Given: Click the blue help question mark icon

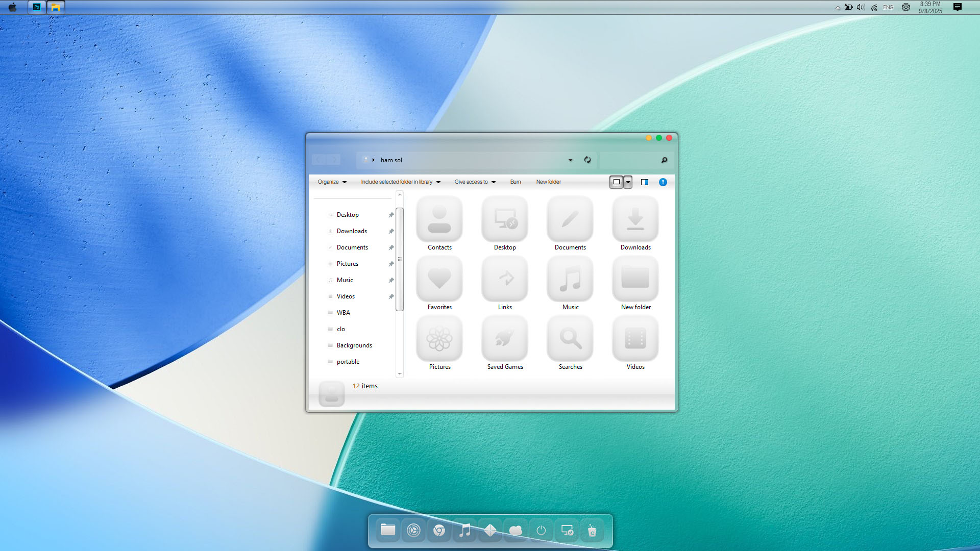Looking at the screenshot, I should point(663,182).
